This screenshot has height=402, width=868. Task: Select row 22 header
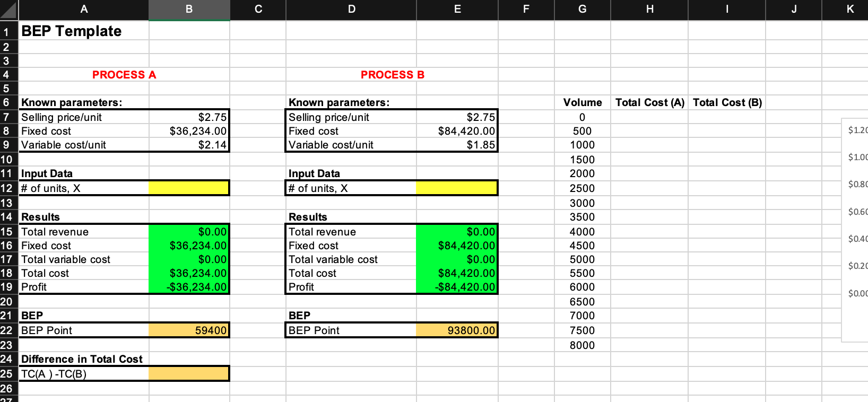click(x=9, y=330)
